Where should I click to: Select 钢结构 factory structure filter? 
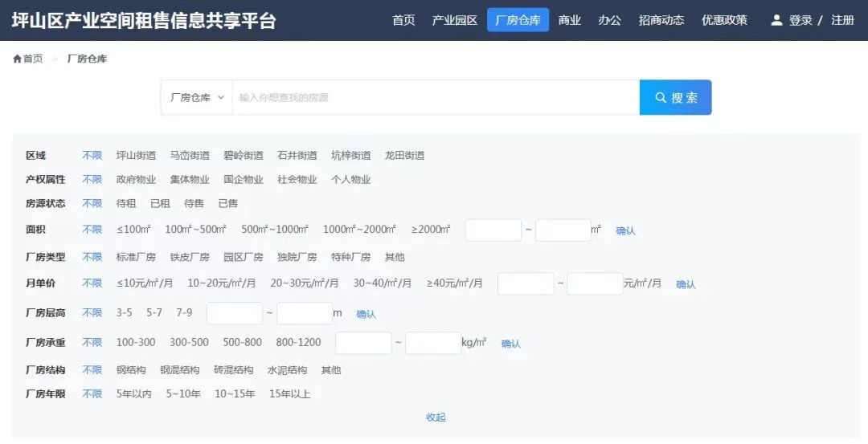(x=131, y=370)
